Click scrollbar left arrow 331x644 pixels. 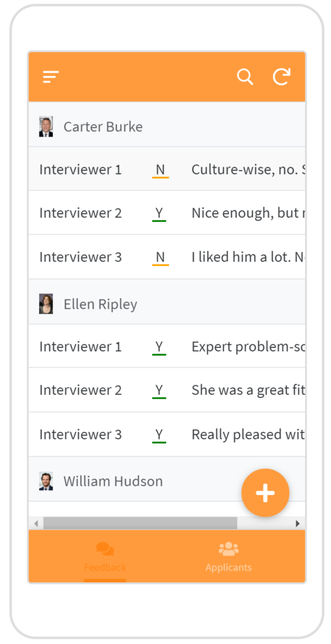(36, 523)
